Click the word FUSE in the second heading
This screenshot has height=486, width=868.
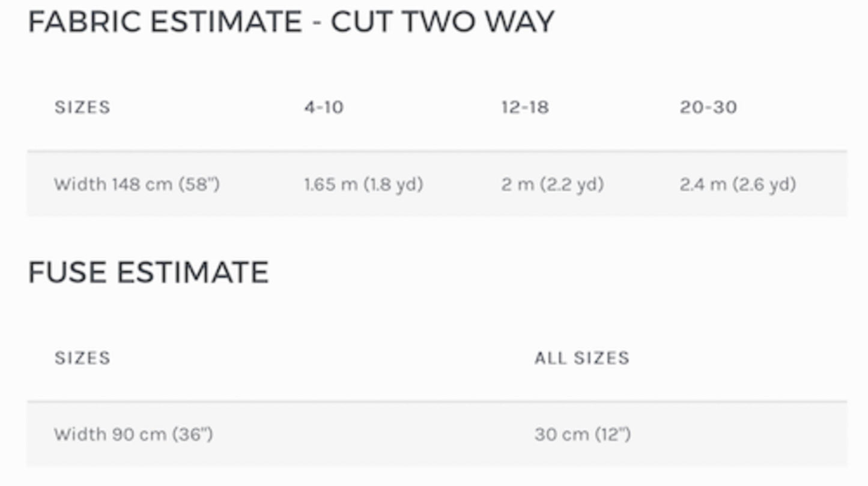(67, 272)
